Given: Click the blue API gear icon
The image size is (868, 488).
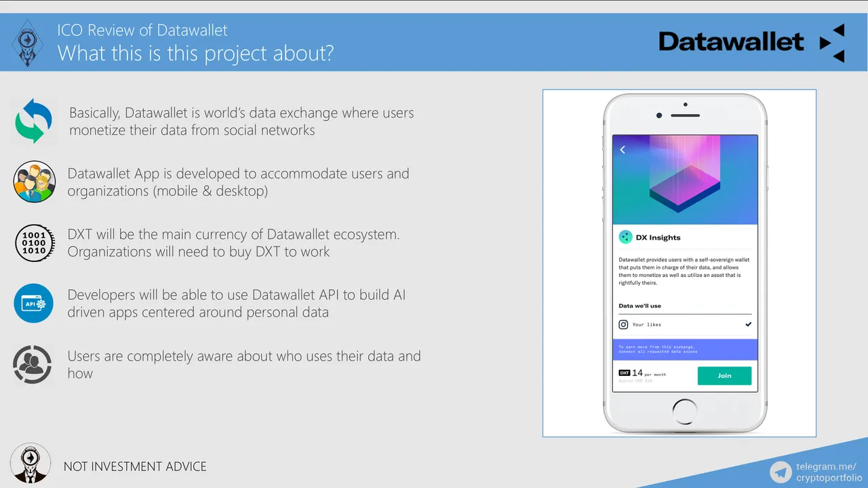Looking at the screenshot, I should pyautogui.click(x=34, y=303).
